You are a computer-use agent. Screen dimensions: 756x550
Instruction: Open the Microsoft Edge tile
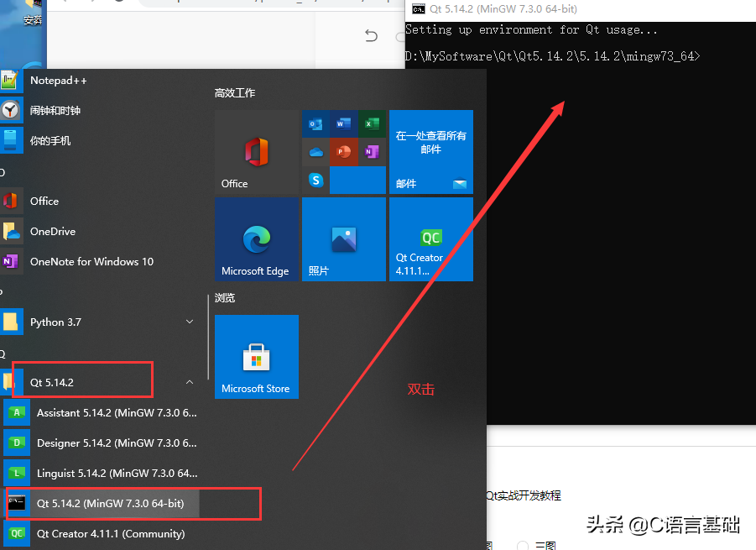point(257,239)
